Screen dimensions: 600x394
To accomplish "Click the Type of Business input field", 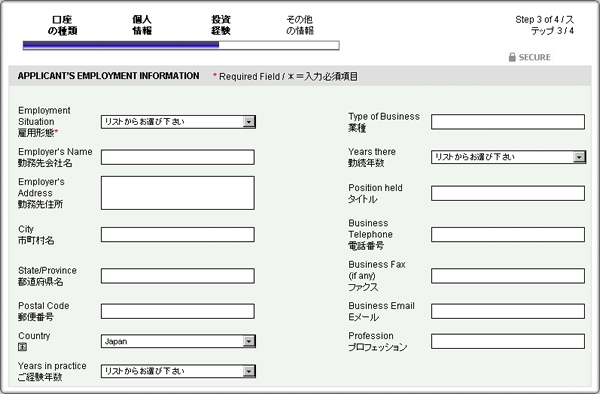I will pos(508,122).
